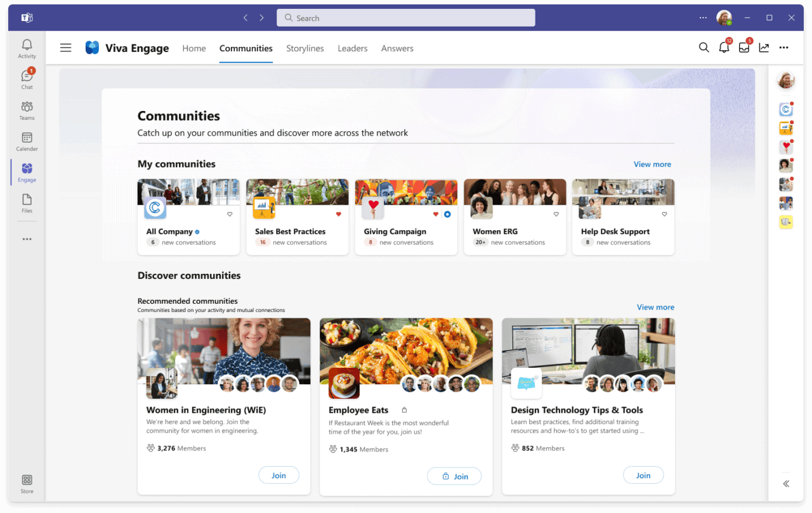
Task: Click the Viva Engage notifications bell
Action: (x=724, y=48)
